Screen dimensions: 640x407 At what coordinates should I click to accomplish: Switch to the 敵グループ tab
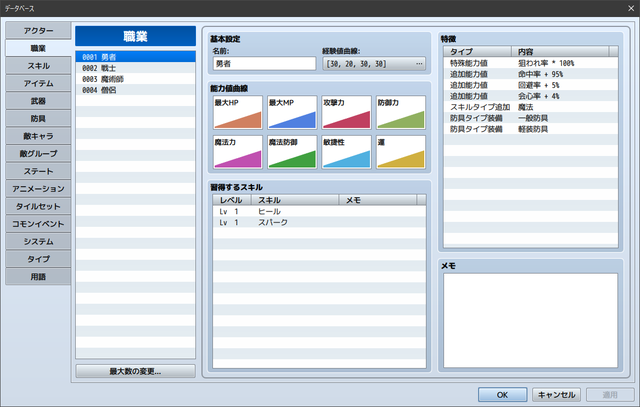38,153
